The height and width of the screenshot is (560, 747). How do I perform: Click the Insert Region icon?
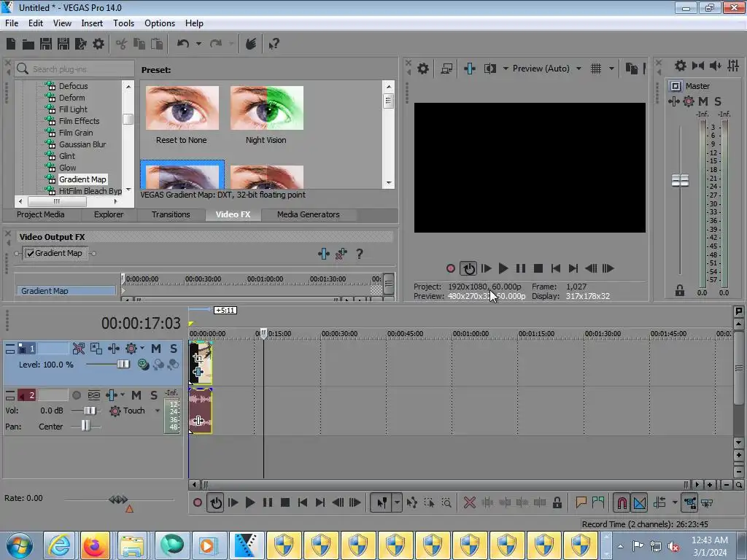(598, 502)
